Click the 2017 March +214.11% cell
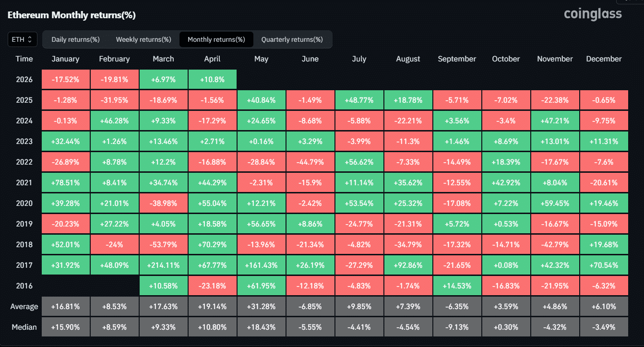 163,265
